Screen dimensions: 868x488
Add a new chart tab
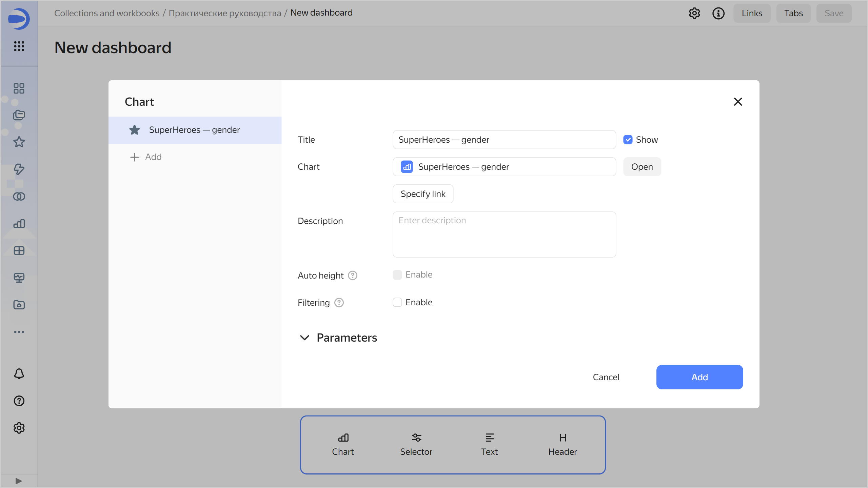click(146, 157)
